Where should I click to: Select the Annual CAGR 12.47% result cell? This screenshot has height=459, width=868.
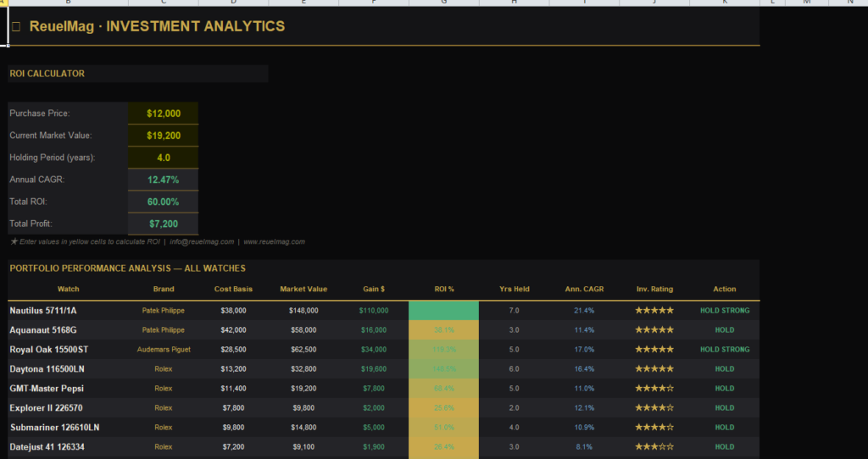pyautogui.click(x=164, y=180)
